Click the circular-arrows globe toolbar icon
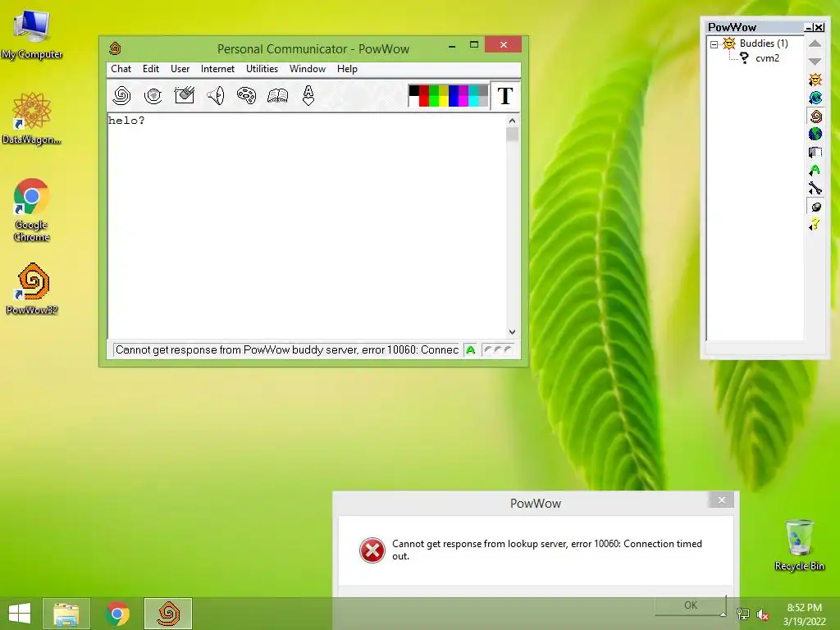This screenshot has width=840, height=630. tap(153, 95)
